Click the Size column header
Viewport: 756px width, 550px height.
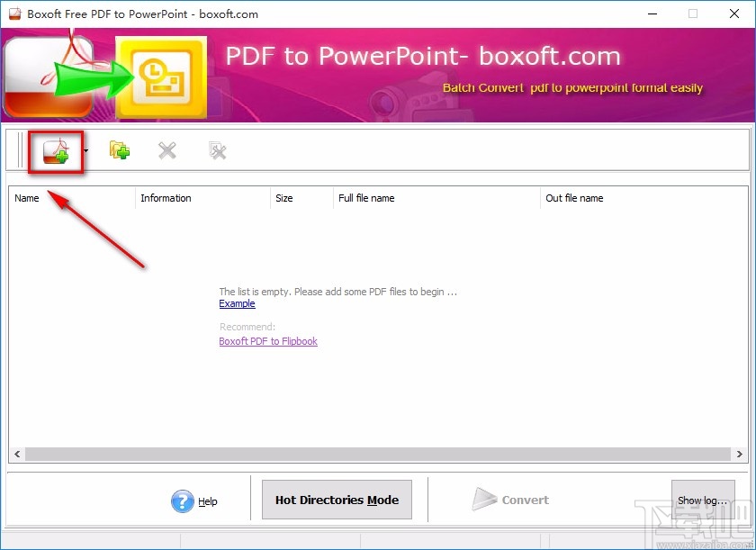301,198
